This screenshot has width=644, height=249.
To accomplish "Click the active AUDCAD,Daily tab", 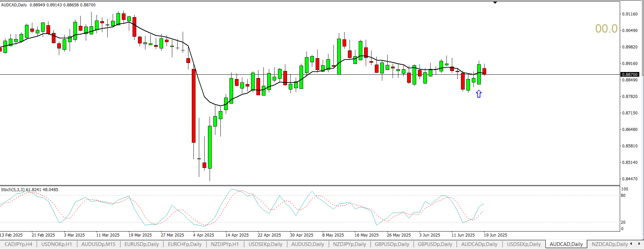I will (x=566, y=244).
